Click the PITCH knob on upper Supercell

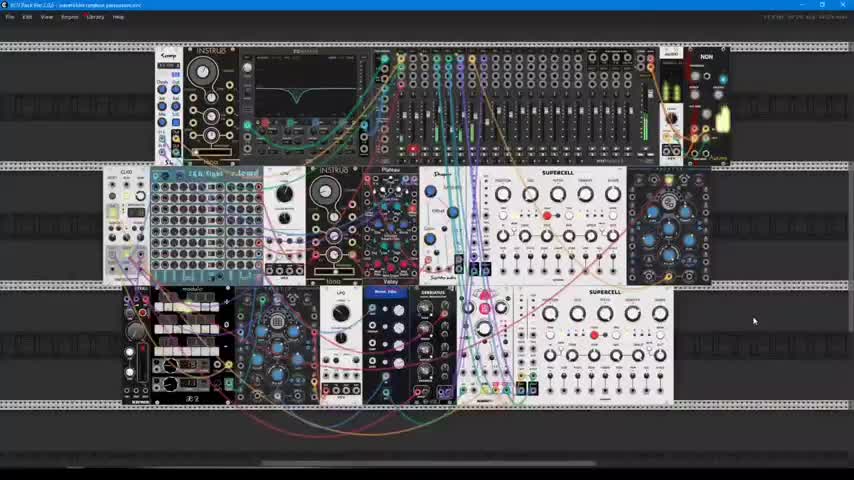click(x=558, y=194)
